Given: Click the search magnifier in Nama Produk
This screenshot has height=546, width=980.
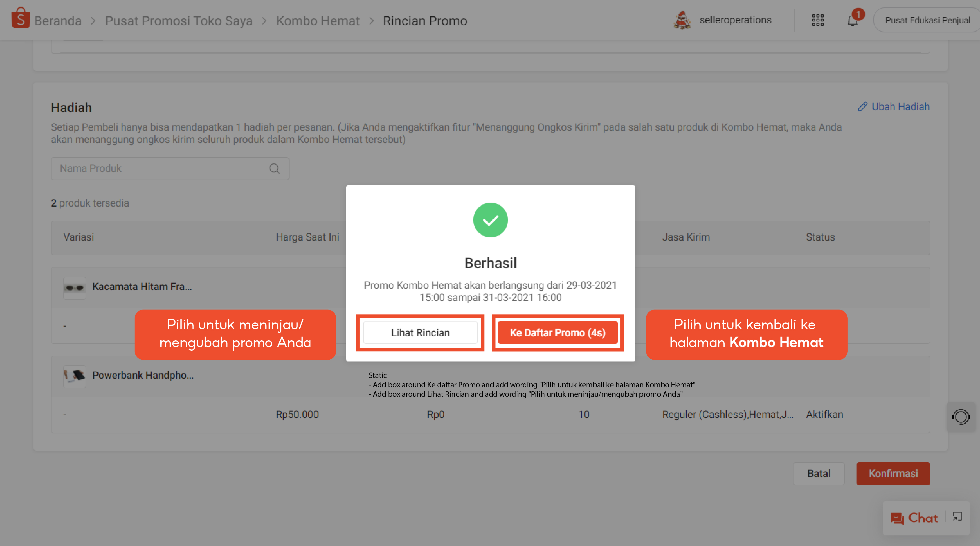Looking at the screenshot, I should coord(274,169).
